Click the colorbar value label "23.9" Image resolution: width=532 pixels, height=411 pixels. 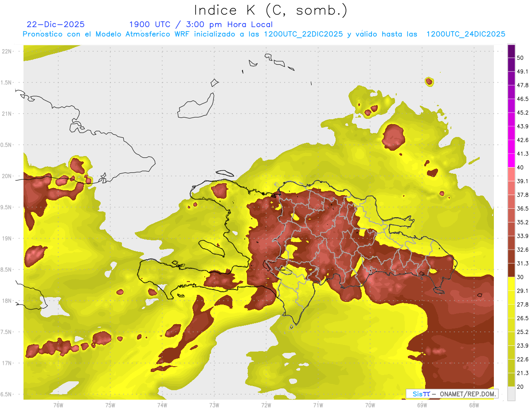[x=523, y=346]
